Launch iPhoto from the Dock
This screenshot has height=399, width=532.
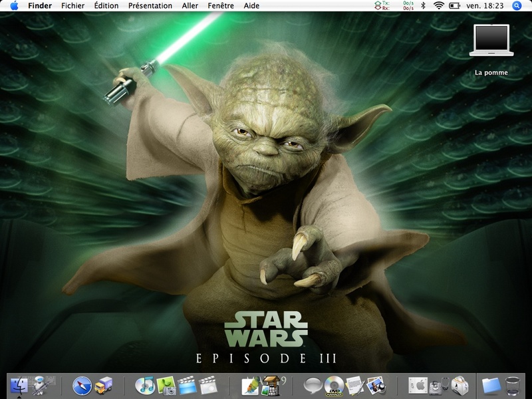tap(166, 386)
